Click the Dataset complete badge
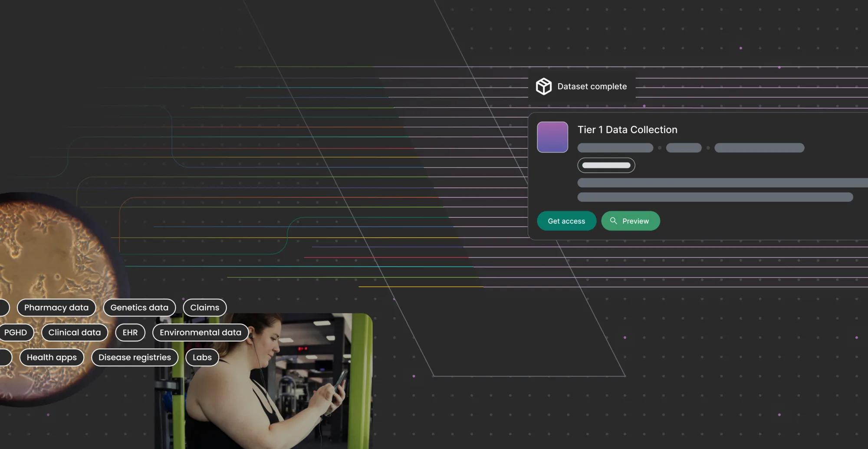Screen dimensions: 868x449 [582, 86]
